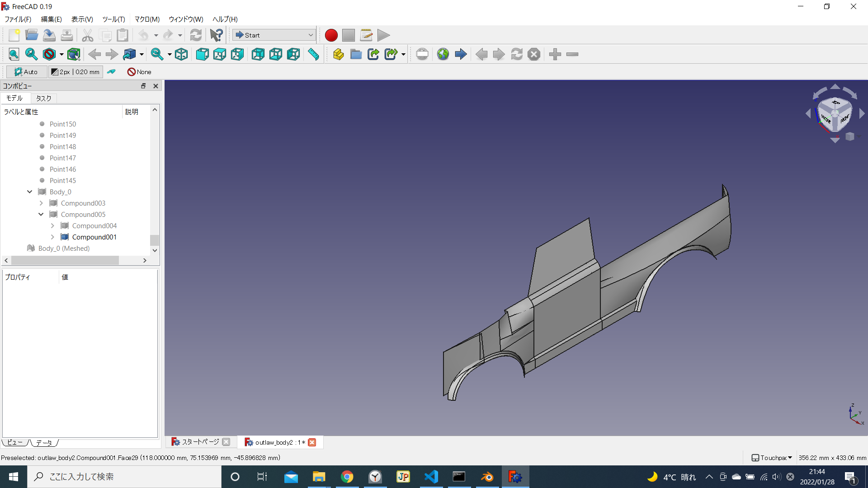The width and height of the screenshot is (868, 488).
Task: Toggle the front view orientation
Action: point(202,54)
